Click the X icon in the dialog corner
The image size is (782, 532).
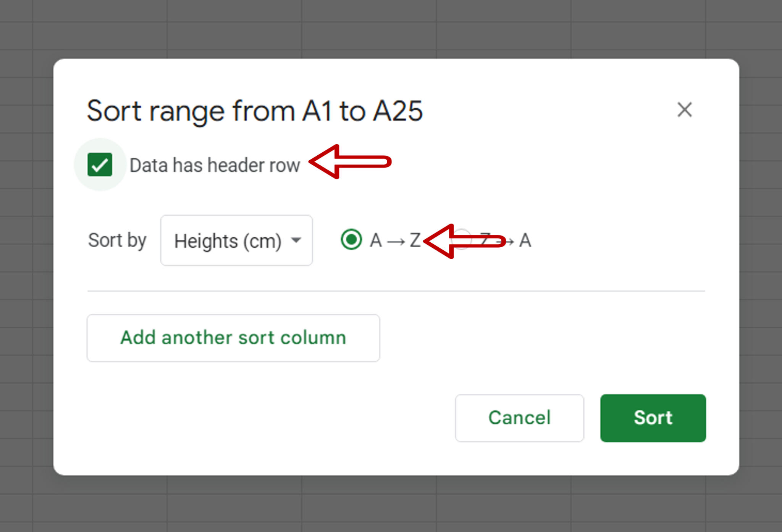pyautogui.click(x=684, y=110)
